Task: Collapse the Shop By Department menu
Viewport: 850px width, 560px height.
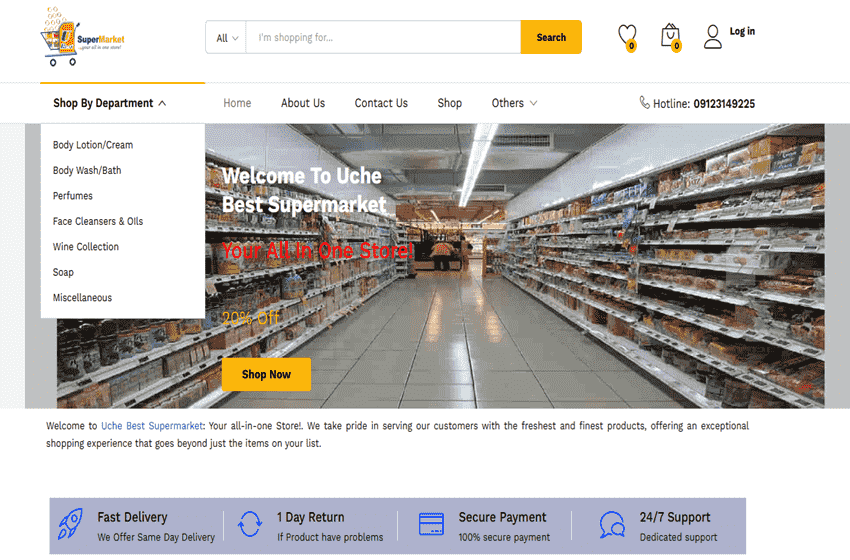Action: 110,103
